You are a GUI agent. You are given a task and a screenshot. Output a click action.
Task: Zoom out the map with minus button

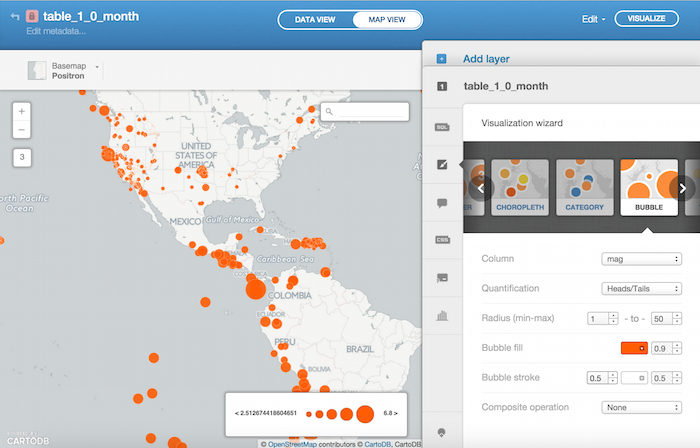[21, 129]
